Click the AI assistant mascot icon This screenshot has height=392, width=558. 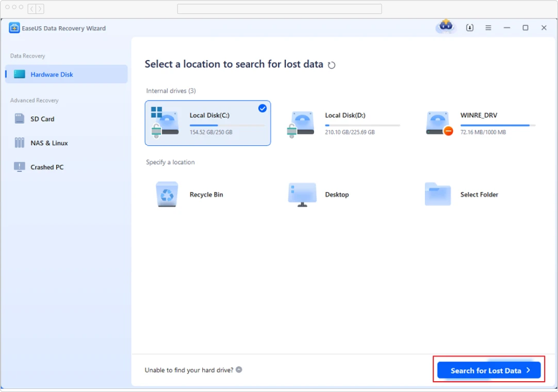(x=445, y=27)
